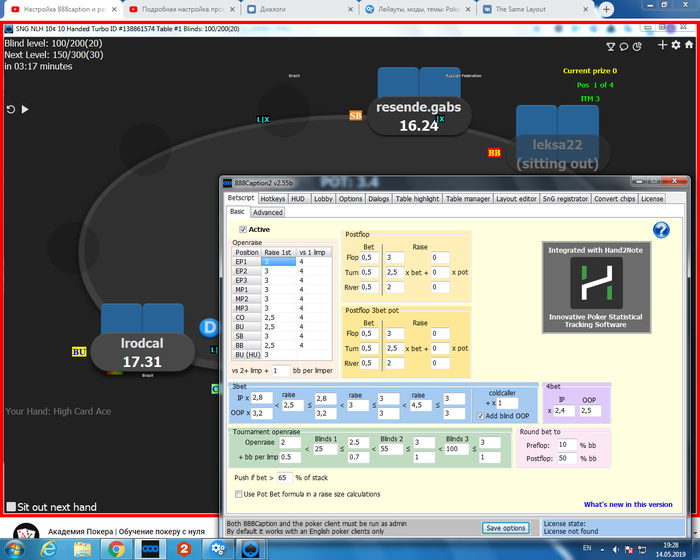Open new browser tab with plus button
The width and height of the screenshot is (700, 560).
[x=606, y=9]
